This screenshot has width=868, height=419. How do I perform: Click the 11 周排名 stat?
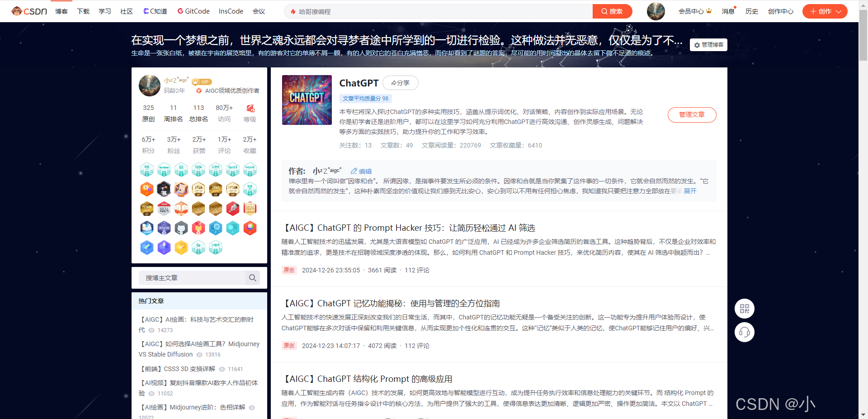[173, 113]
